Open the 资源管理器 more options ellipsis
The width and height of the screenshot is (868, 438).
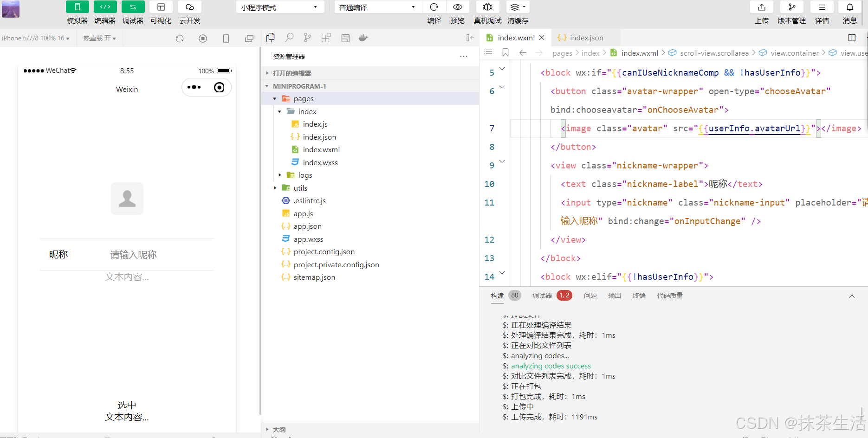[x=464, y=56]
